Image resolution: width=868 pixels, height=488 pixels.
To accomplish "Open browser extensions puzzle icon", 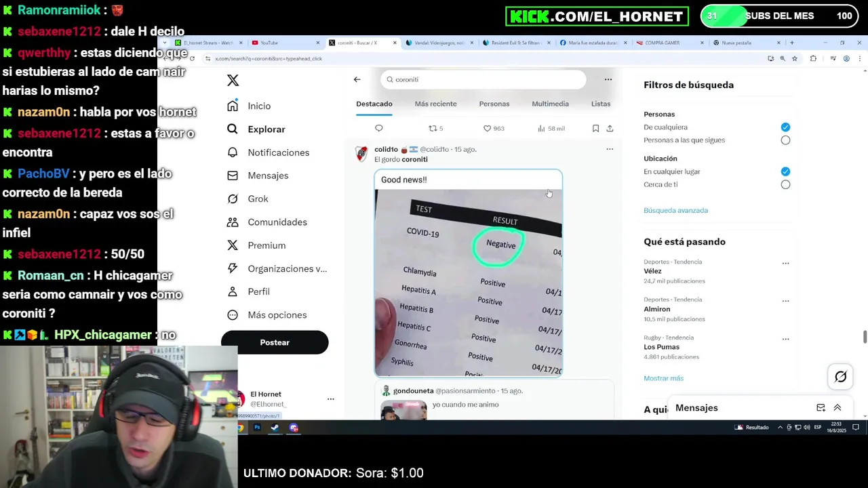I will tap(813, 58).
